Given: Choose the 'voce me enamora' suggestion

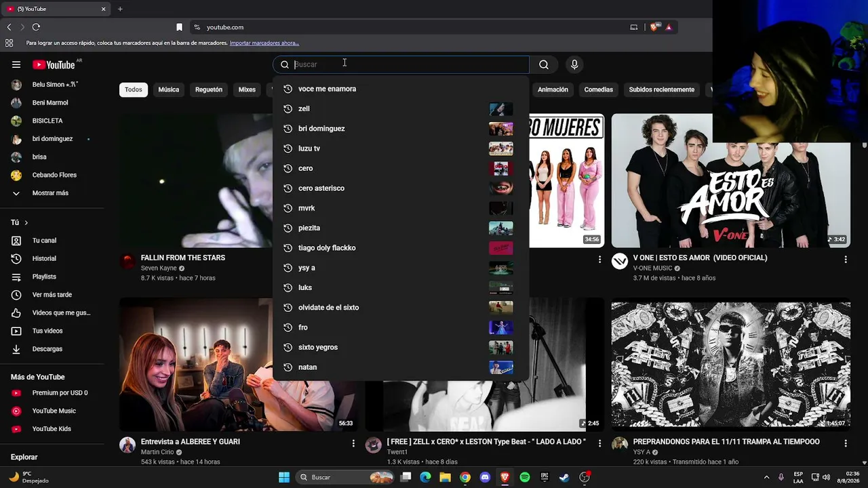Looking at the screenshot, I should (401, 89).
